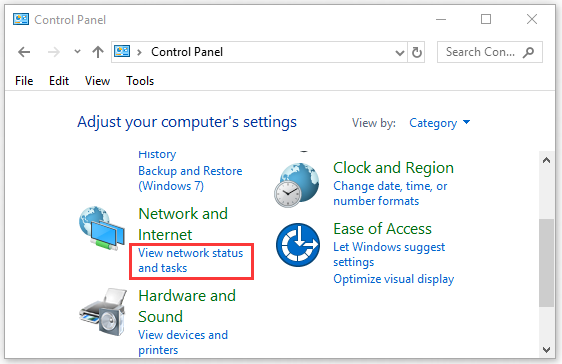Minimize the Control Panel window
The height and width of the screenshot is (364, 562).
pos(441,19)
